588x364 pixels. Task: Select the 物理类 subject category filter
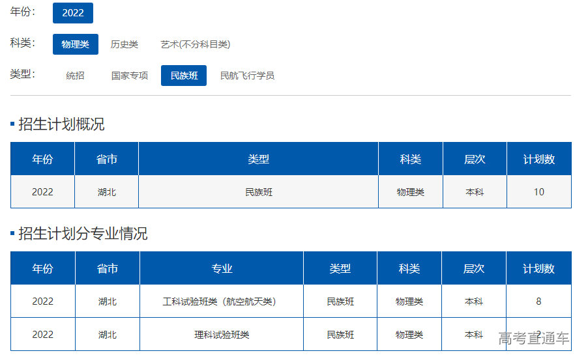point(75,44)
